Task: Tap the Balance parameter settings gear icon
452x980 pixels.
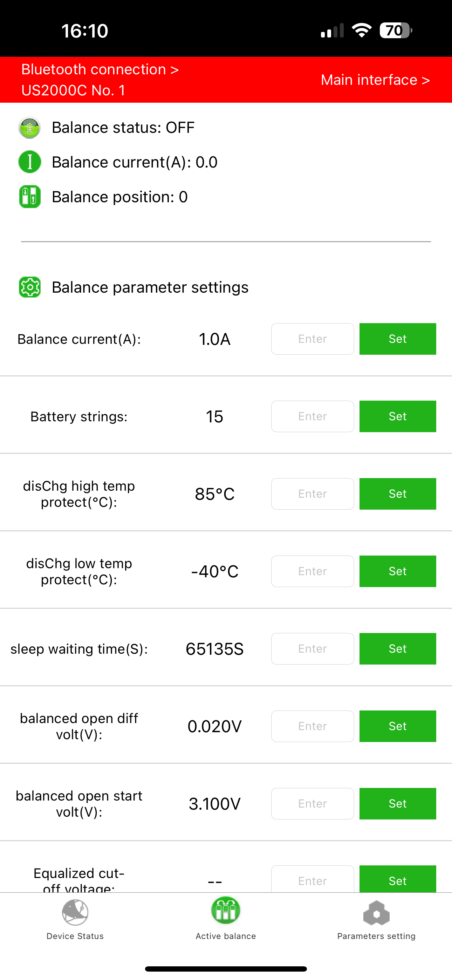Action: 30,287
